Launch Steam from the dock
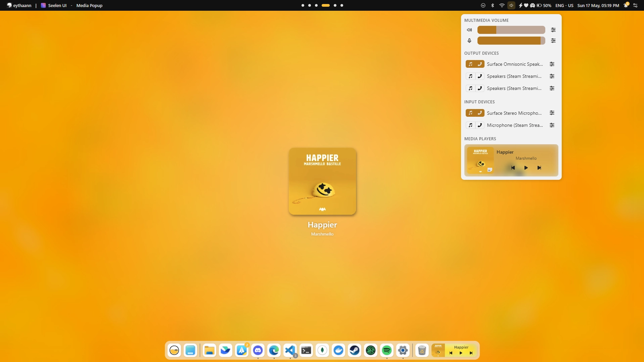The height and width of the screenshot is (362, 644). coord(355,350)
